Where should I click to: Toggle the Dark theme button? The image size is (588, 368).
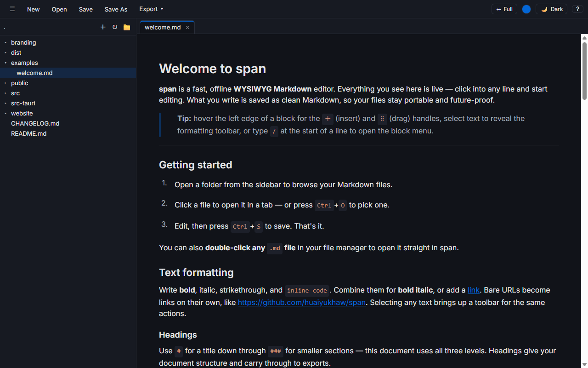tap(551, 9)
